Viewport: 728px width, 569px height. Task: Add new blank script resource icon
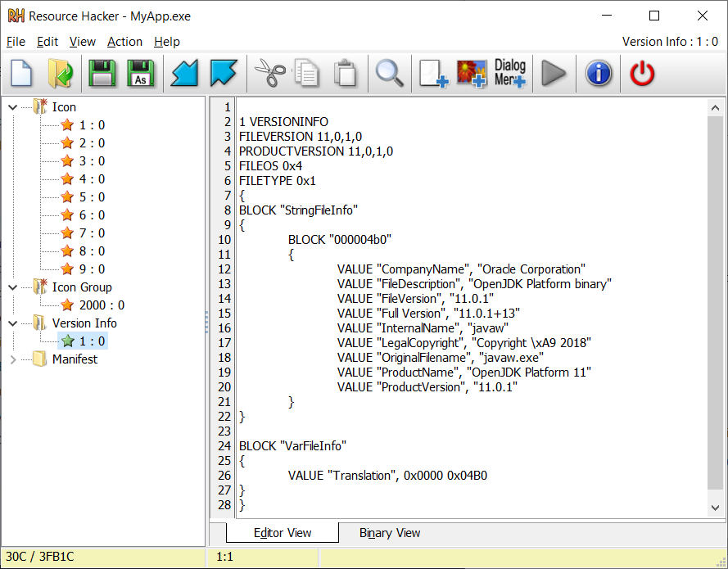click(x=434, y=74)
